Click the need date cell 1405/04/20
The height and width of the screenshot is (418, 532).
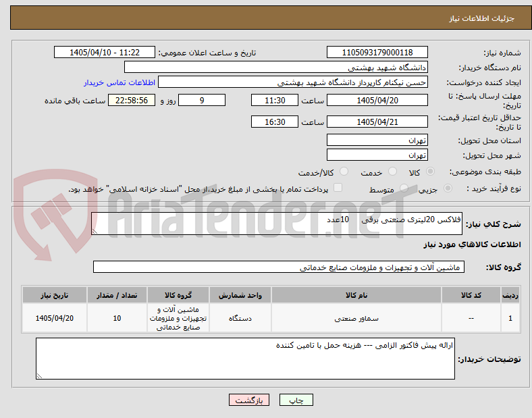tap(55, 318)
